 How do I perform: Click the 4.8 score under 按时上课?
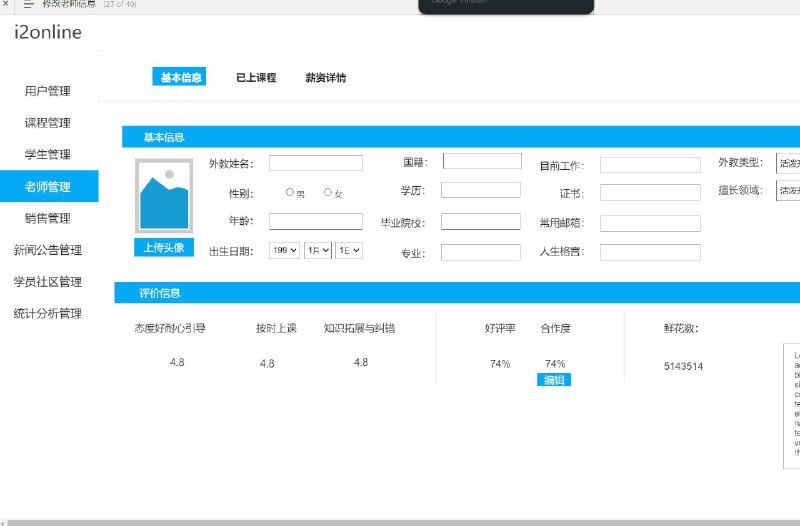pos(267,363)
